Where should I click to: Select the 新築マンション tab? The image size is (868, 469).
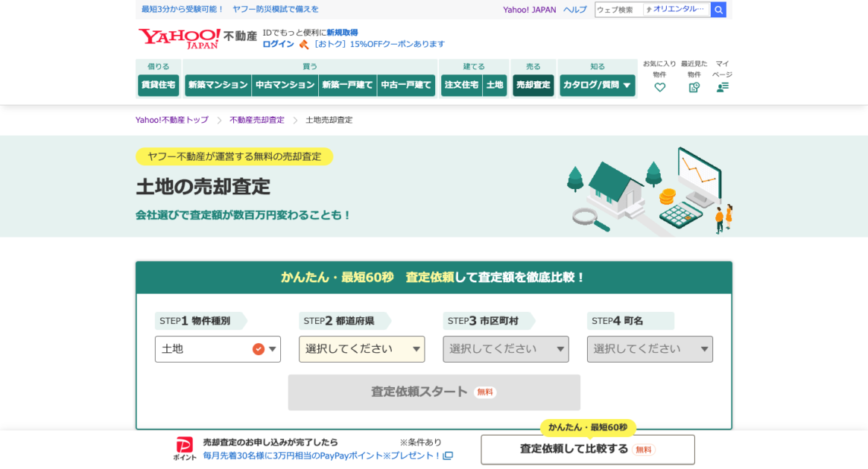pos(218,85)
